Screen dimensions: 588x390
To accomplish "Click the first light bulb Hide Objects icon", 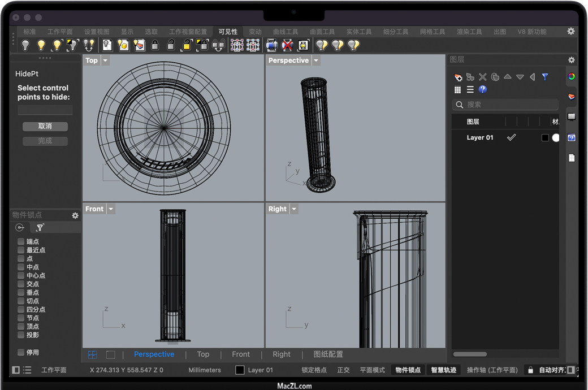I will pos(25,45).
